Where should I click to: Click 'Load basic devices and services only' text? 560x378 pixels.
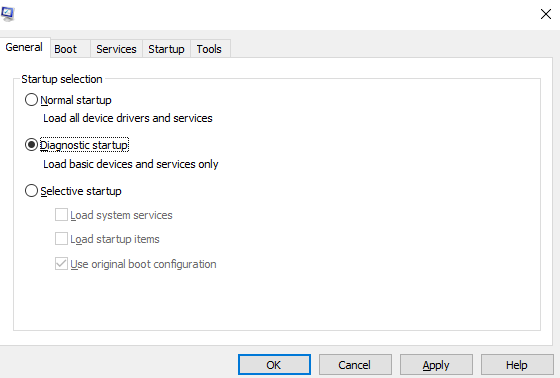click(x=131, y=164)
